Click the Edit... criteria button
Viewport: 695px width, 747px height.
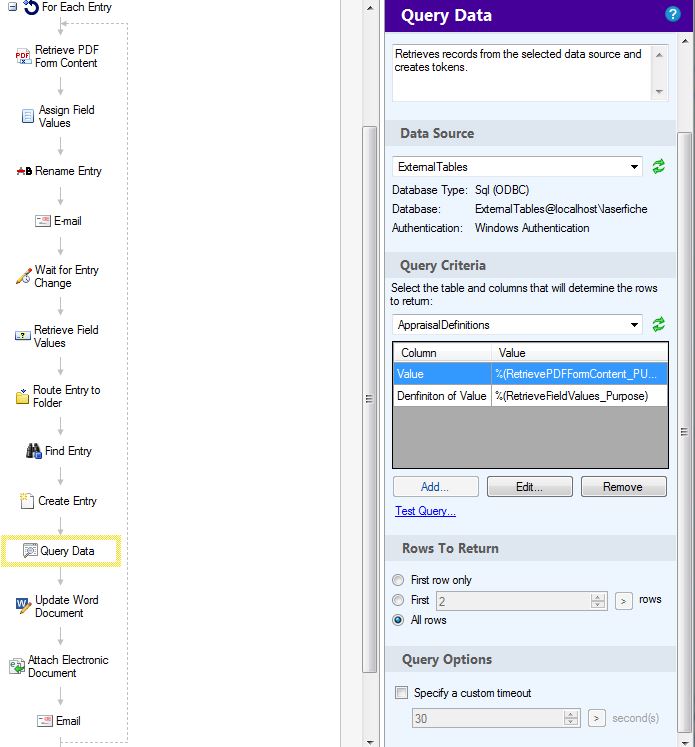[529, 486]
